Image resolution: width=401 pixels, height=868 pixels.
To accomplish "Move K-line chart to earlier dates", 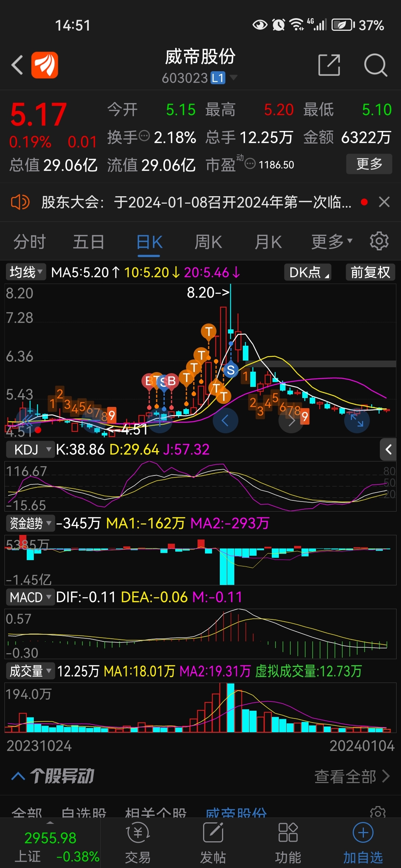I will pyautogui.click(x=225, y=420).
